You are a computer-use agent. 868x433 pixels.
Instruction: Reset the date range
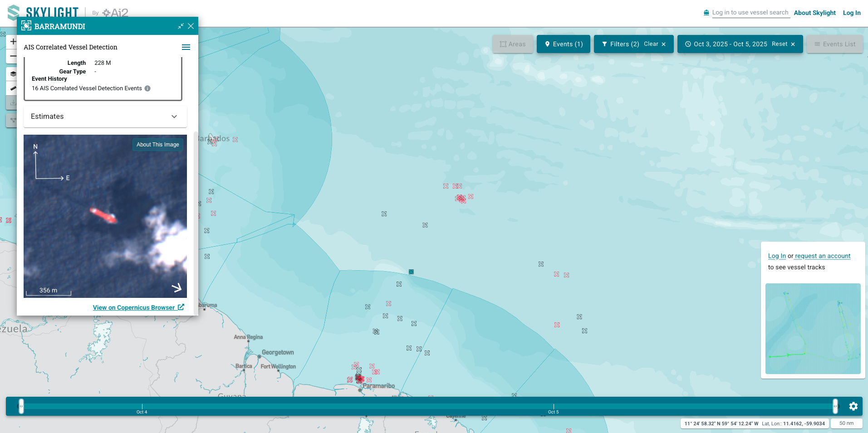(x=784, y=44)
